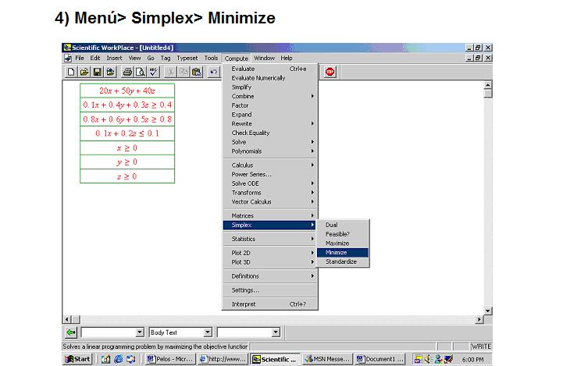588x366 pixels.
Task: Choose Feasible? from the Simplex submenu
Action: pos(343,234)
